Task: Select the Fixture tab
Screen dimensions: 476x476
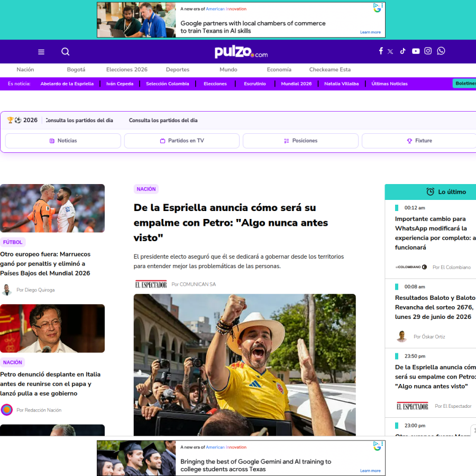Action: (x=419, y=141)
